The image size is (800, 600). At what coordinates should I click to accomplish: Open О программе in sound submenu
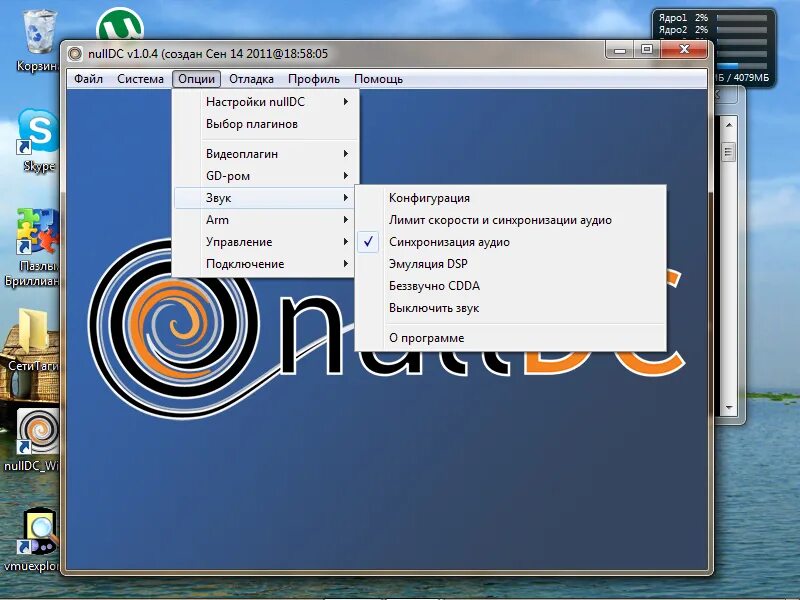[x=511, y=338]
